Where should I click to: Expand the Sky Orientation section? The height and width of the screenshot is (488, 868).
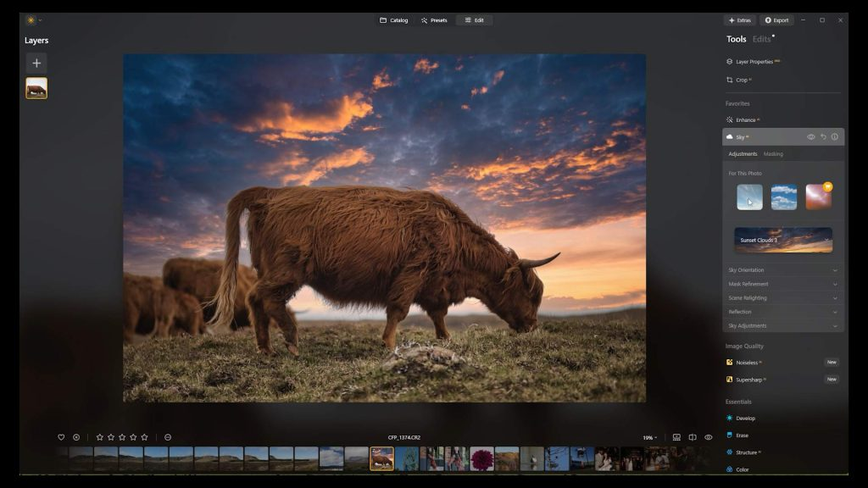(x=782, y=269)
